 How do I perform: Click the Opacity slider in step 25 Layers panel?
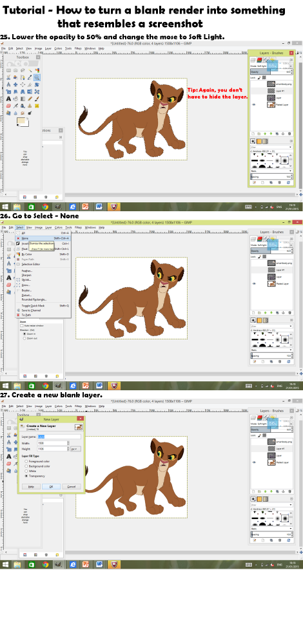(272, 72)
